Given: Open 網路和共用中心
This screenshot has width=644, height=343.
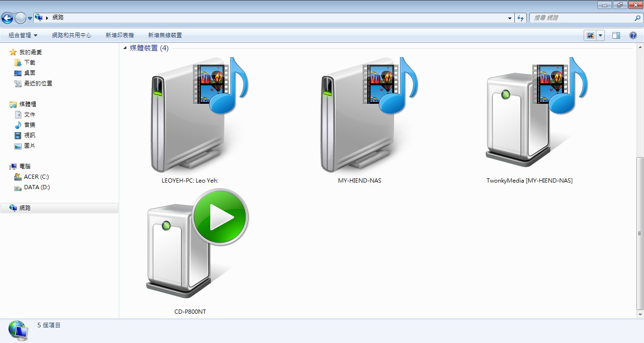Looking at the screenshot, I should tap(71, 35).
